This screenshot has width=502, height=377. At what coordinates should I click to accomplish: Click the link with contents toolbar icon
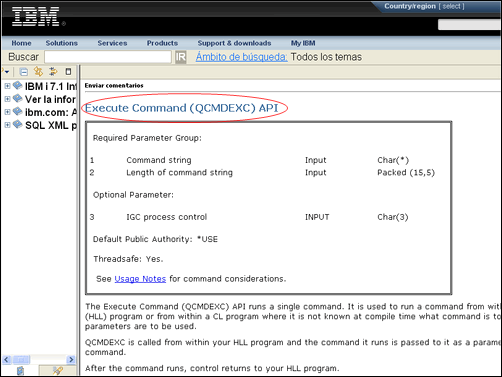coord(39,72)
